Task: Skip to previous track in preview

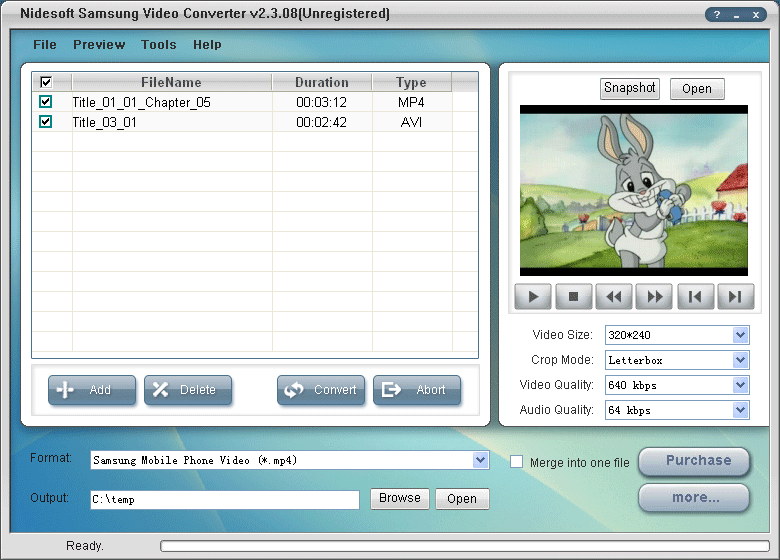Action: (695, 297)
